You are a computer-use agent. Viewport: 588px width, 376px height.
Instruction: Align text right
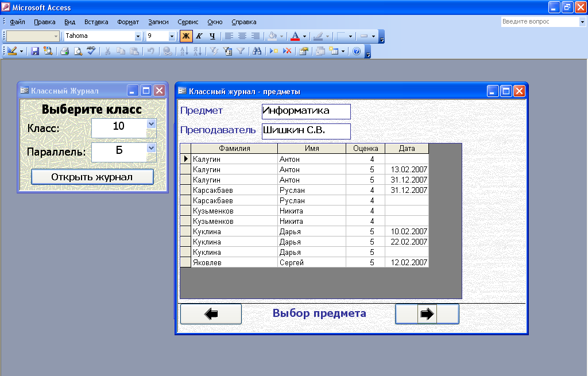pyautogui.click(x=256, y=36)
